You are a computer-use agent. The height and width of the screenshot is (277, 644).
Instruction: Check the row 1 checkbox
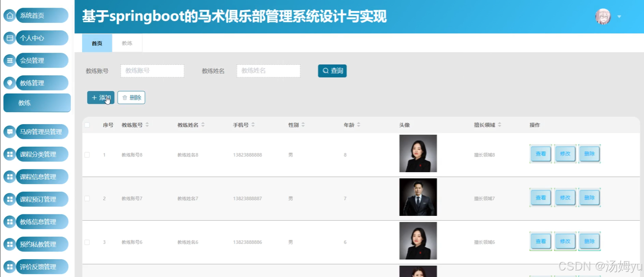click(87, 155)
